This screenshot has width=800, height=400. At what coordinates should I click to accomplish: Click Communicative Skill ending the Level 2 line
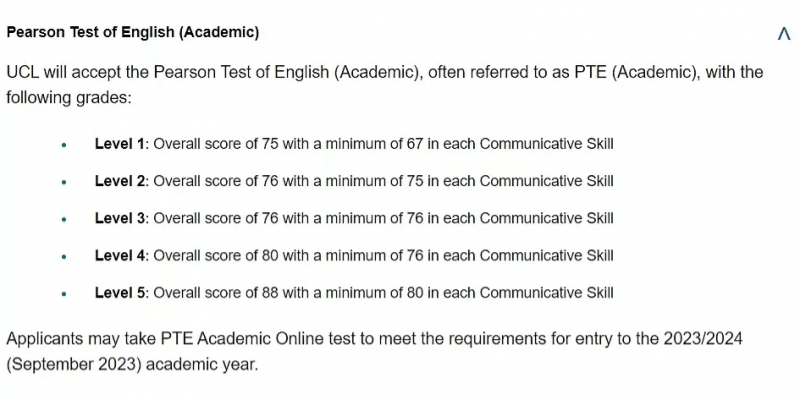pyautogui.click(x=547, y=181)
